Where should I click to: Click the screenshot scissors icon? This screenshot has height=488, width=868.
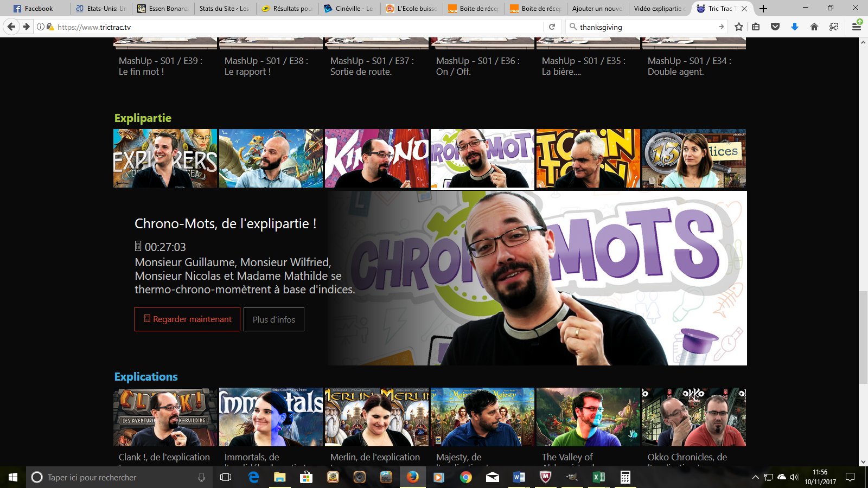834,27
